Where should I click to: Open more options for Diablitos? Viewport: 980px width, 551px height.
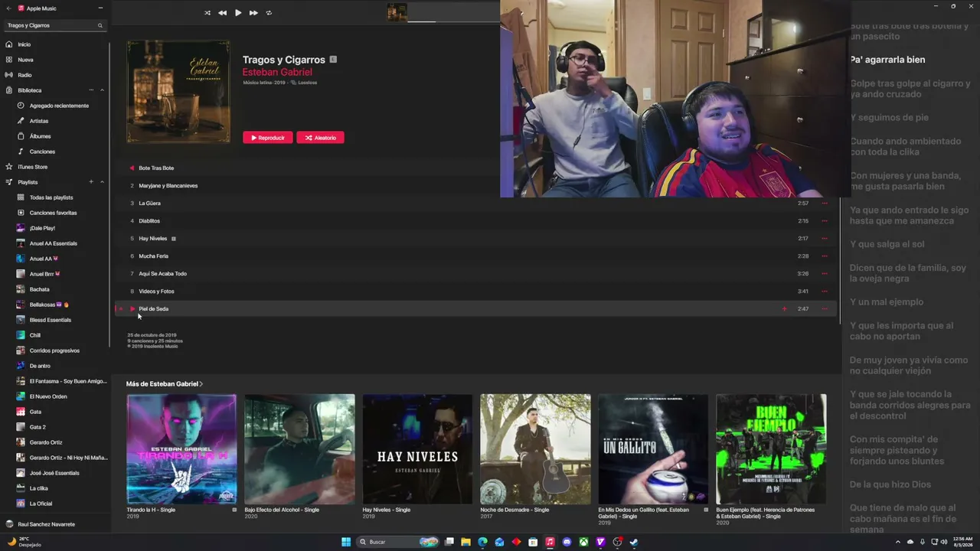[825, 221]
